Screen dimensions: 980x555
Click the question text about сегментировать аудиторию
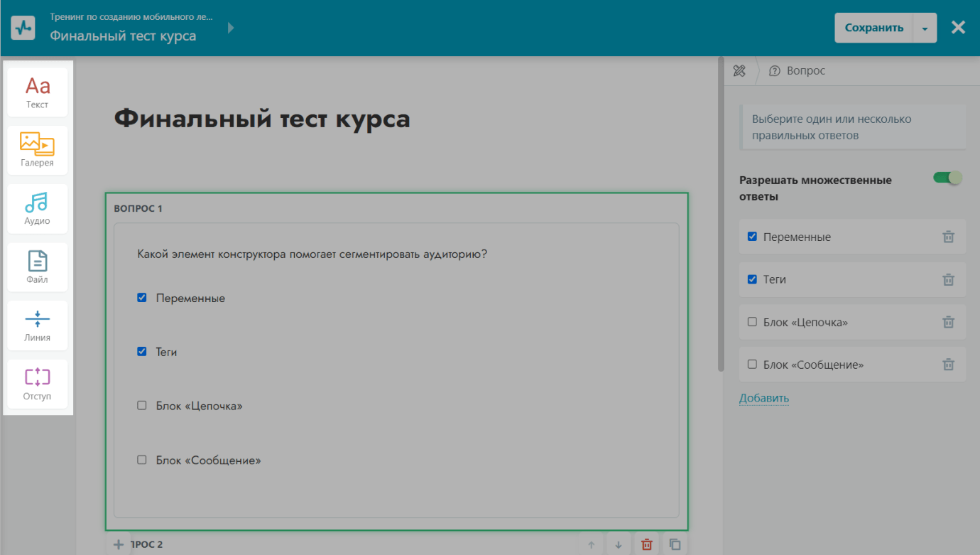pos(312,254)
